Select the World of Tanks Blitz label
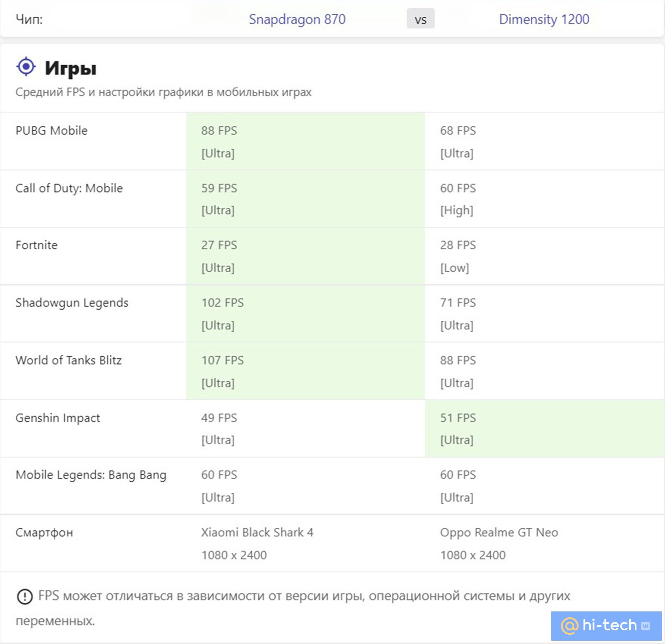The image size is (665, 644). coord(68,360)
